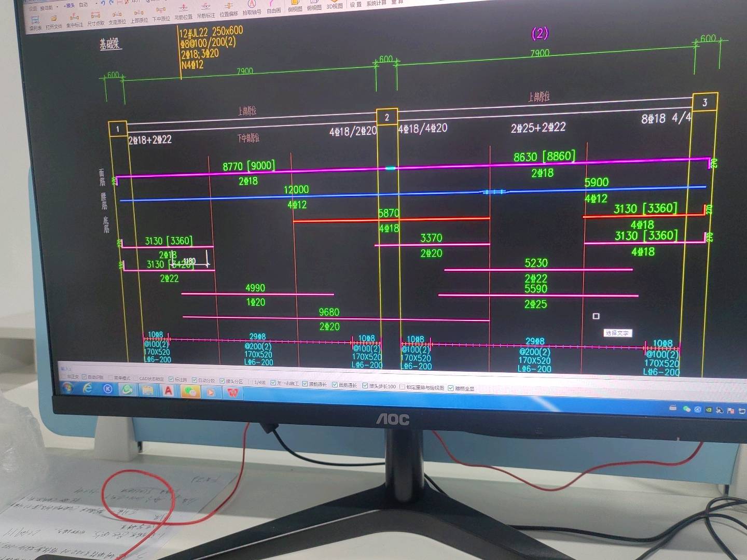Select the span number 1 box
This screenshot has width=747, height=560.
[117, 129]
